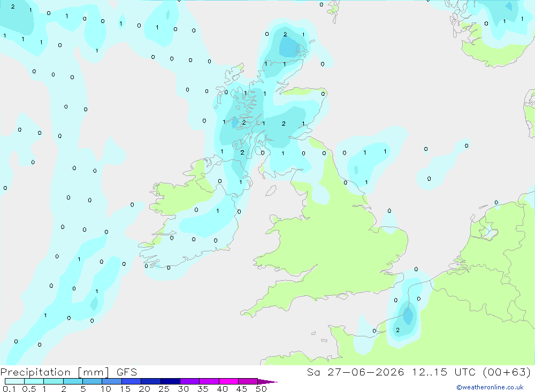This screenshot has width=535, height=392.
Task: Click the 0.5–1 mm legend color swatch
Action: [x=34, y=381]
